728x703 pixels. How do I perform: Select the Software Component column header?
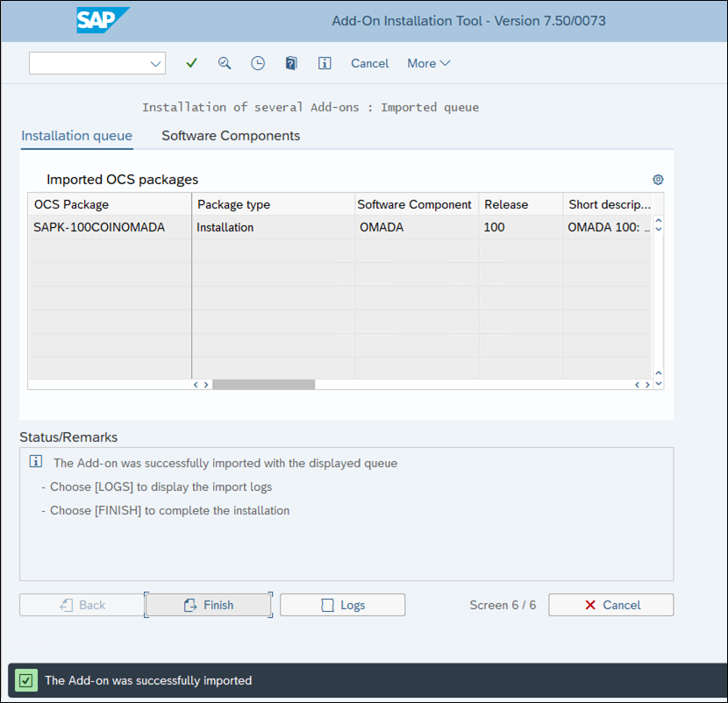click(417, 204)
